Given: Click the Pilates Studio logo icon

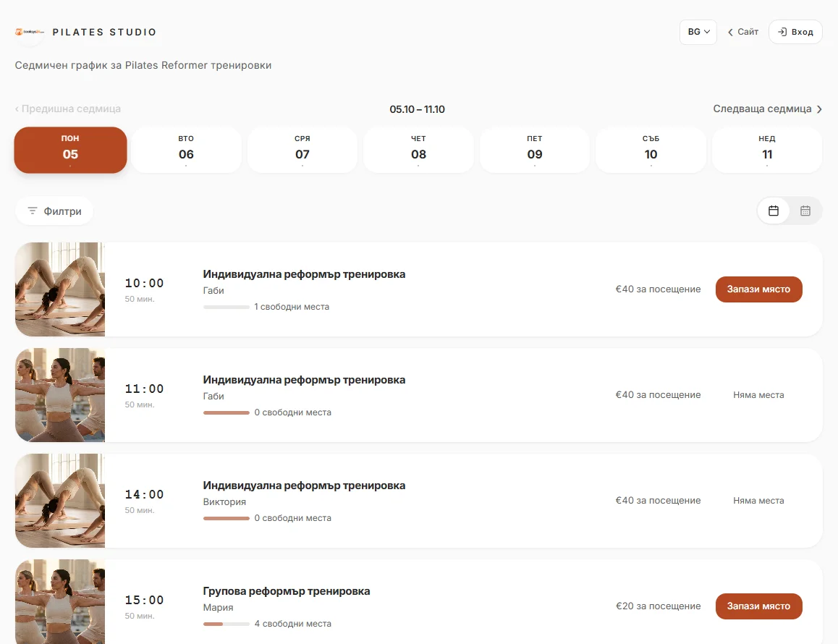Looking at the screenshot, I should [x=30, y=32].
